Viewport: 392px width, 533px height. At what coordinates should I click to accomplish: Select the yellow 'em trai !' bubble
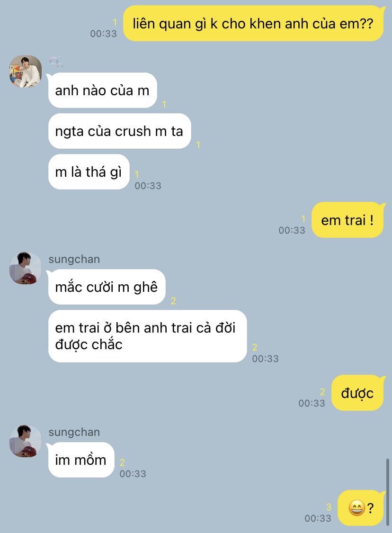(348, 220)
